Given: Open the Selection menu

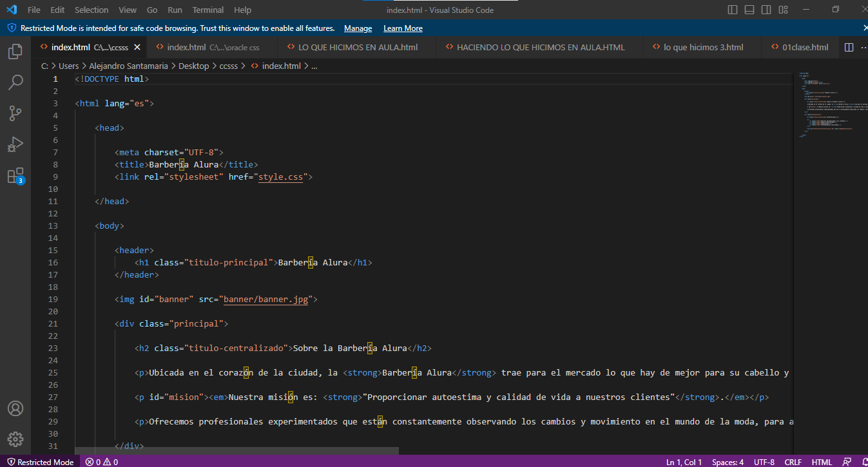Looking at the screenshot, I should [92, 10].
